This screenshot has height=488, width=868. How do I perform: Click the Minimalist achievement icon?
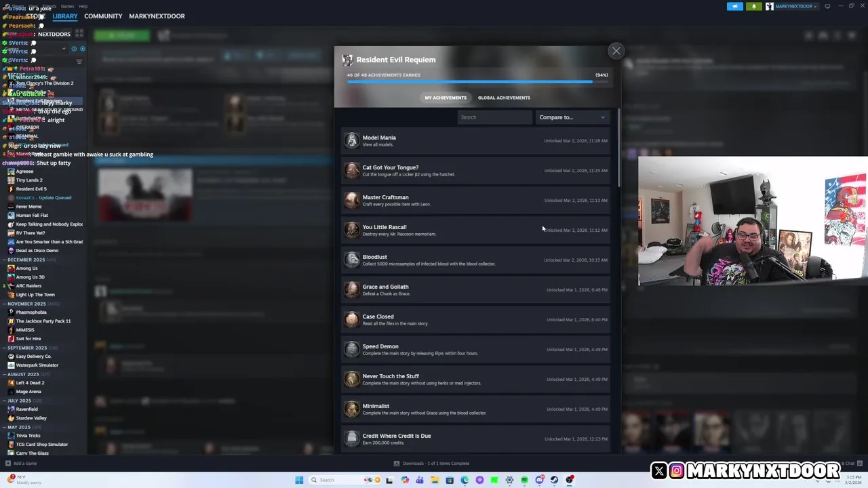[351, 409]
